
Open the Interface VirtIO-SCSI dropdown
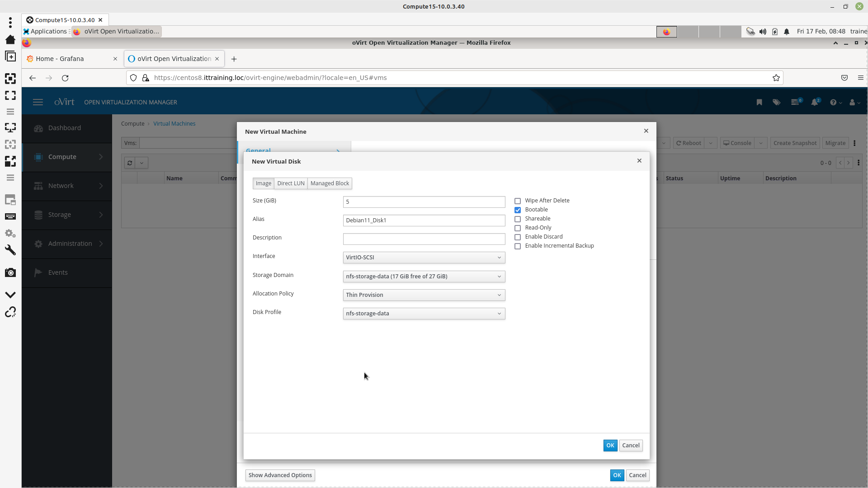[424, 258]
